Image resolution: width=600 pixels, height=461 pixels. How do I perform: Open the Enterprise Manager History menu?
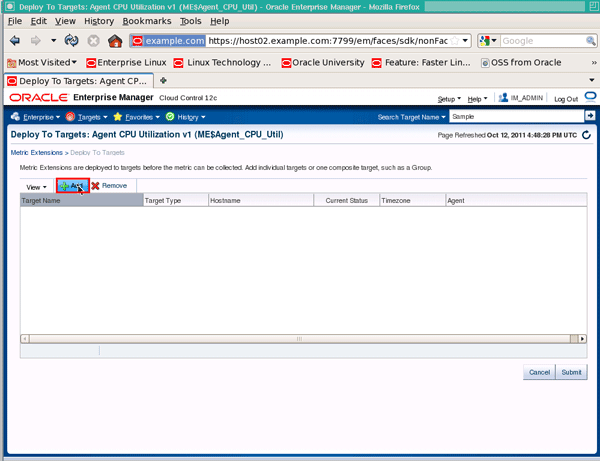tap(186, 117)
